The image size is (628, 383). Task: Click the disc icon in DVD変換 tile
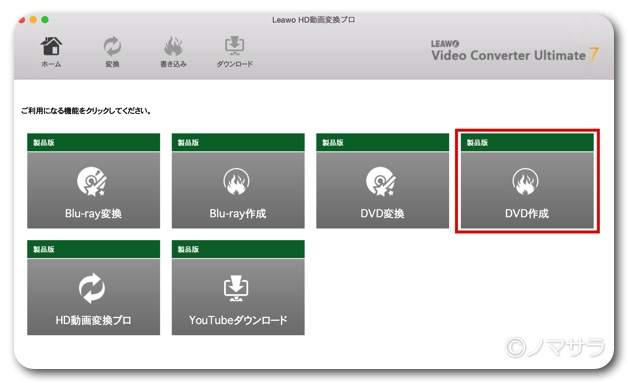(x=380, y=181)
